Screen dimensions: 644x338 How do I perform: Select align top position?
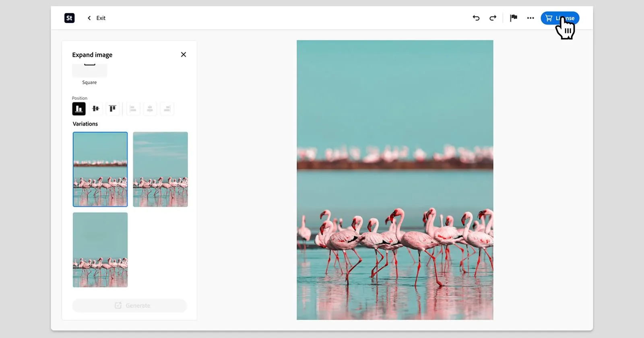112,109
